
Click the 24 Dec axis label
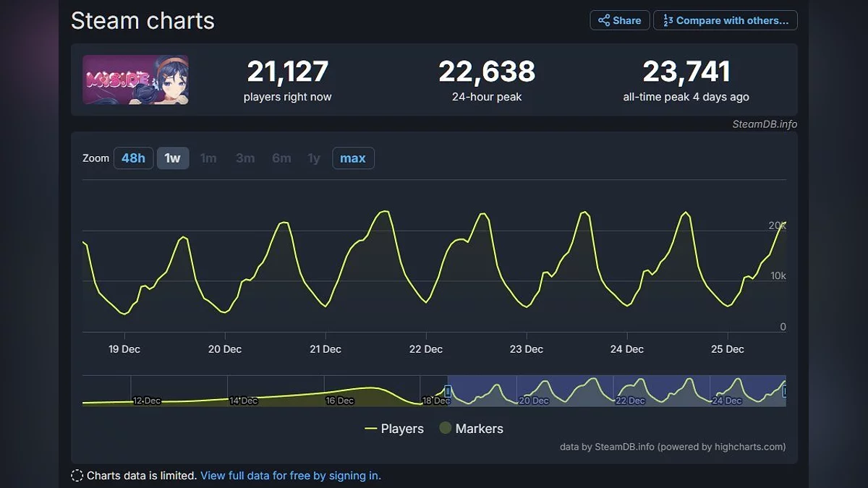point(627,349)
